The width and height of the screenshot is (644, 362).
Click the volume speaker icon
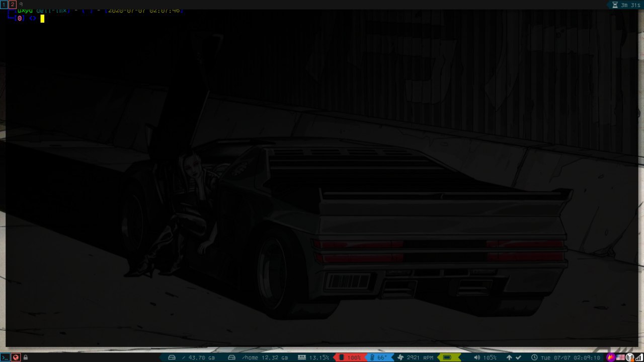click(476, 357)
